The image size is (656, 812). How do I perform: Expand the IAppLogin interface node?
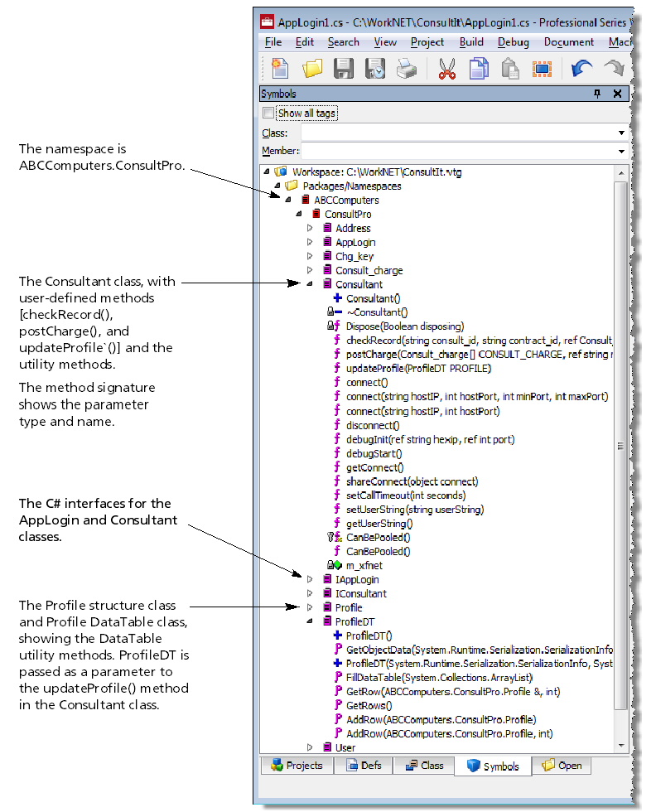pyautogui.click(x=310, y=579)
